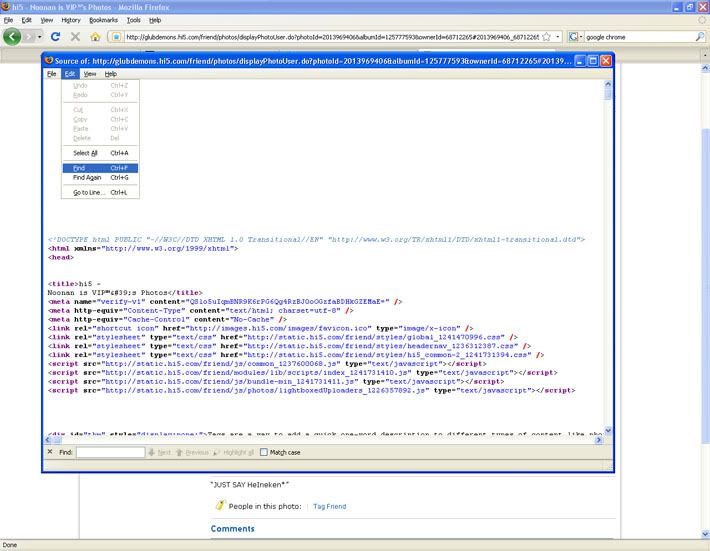Click the Done status bar text
This screenshot has height=551, width=710.
10,545
